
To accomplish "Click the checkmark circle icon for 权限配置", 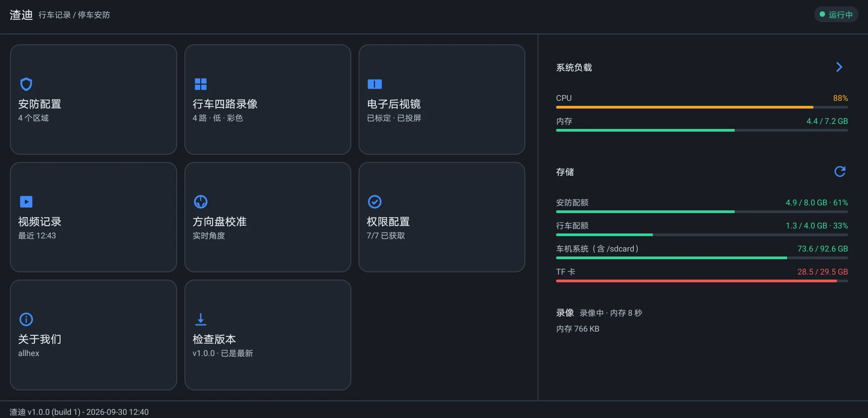I will (375, 202).
